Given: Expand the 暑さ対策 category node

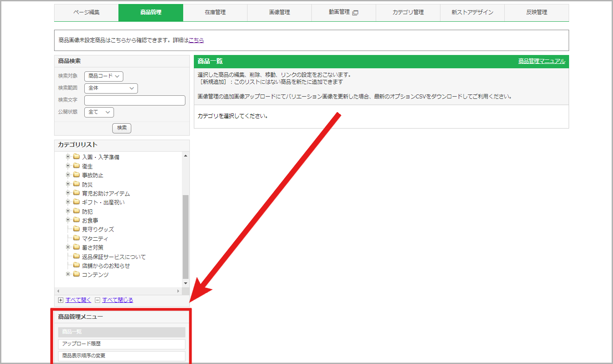Looking at the screenshot, I should tap(68, 247).
